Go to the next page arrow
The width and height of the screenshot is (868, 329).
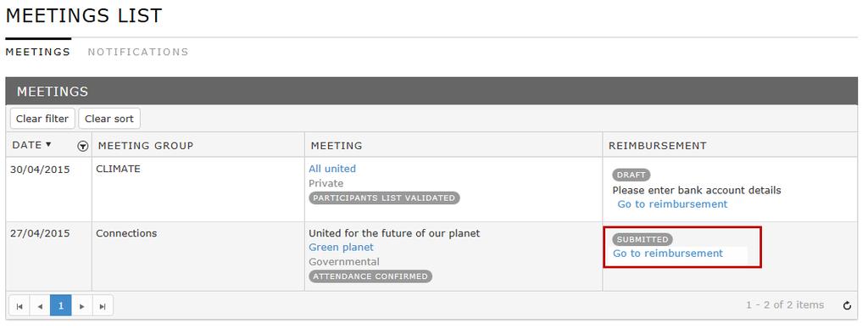point(82,306)
